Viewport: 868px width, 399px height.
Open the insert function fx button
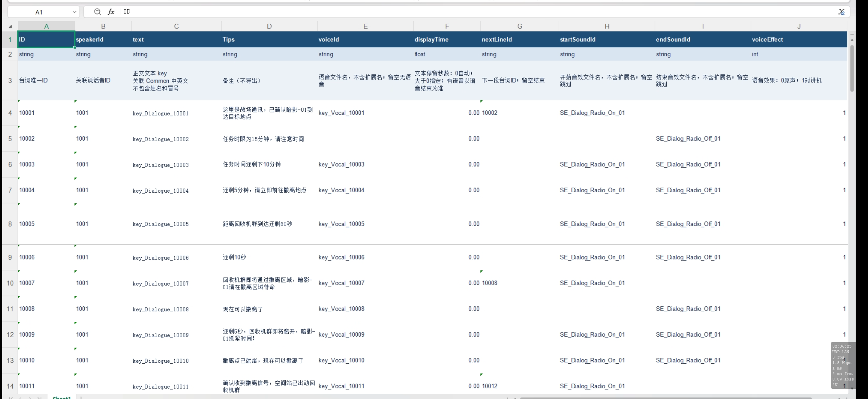click(x=111, y=12)
